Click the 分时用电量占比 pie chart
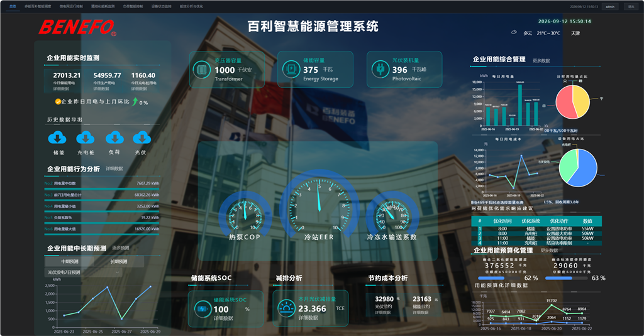The image size is (644, 336). [572, 101]
